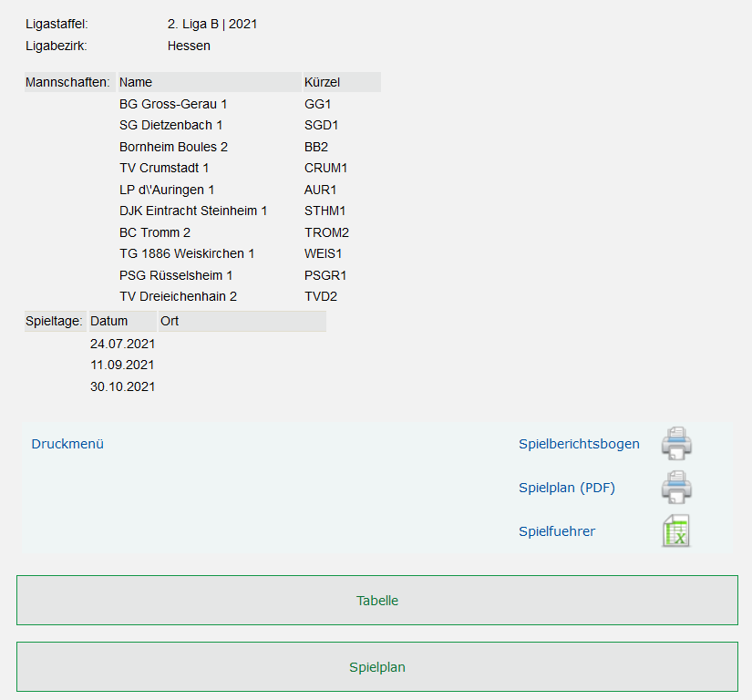Select team DJK Eintracht Steinheim 1
This screenshot has height=700, width=752.
click(x=193, y=211)
